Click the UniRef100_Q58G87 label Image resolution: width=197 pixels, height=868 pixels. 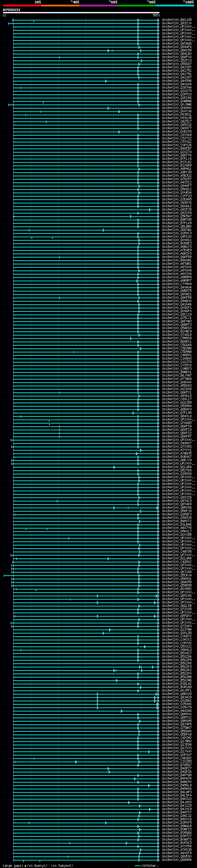click(177, 64)
